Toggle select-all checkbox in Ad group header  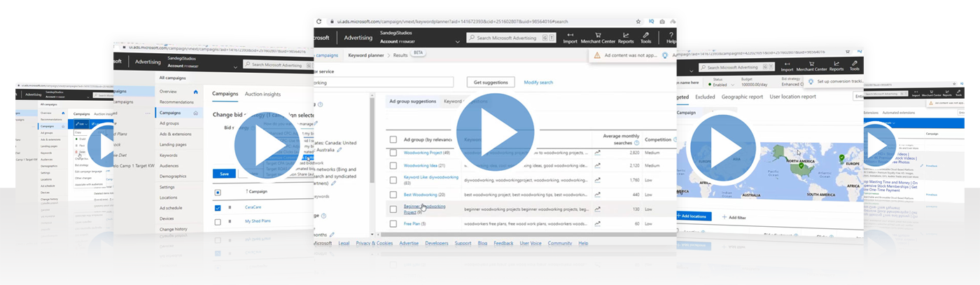pos(393,139)
